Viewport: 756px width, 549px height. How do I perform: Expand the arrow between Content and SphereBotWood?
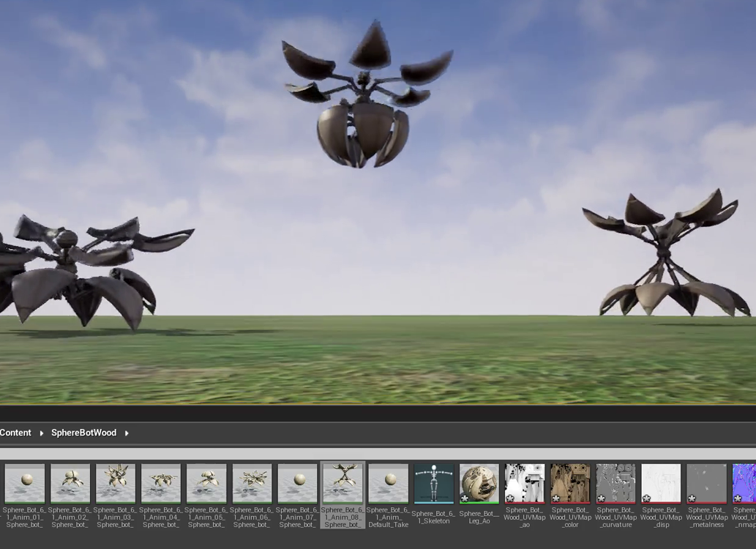(41, 433)
